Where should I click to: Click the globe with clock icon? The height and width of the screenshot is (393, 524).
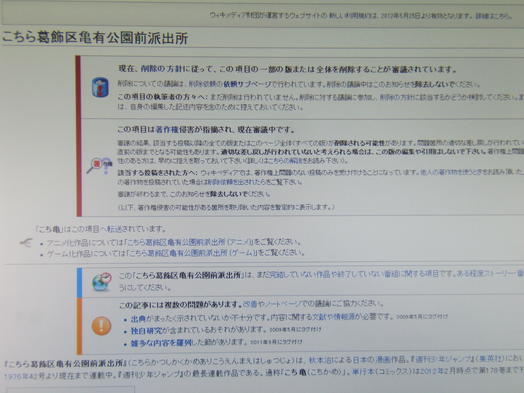102,281
